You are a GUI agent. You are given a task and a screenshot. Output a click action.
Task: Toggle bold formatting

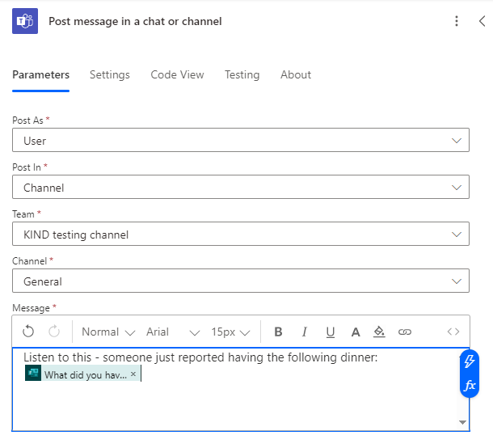click(x=278, y=332)
